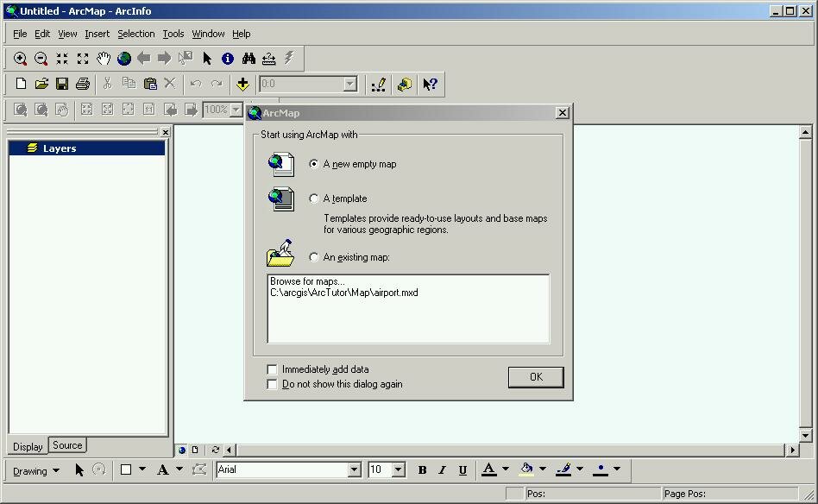Open the Edit menu
818x504 pixels.
tap(42, 34)
